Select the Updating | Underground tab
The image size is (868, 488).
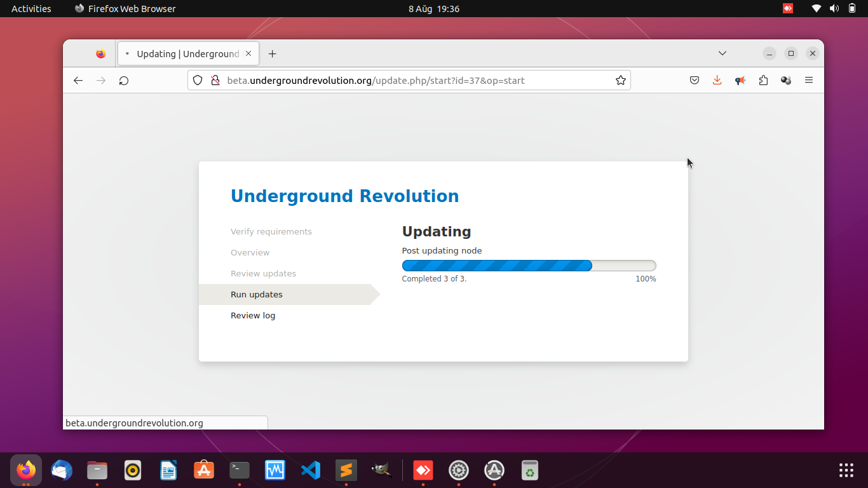point(188,54)
